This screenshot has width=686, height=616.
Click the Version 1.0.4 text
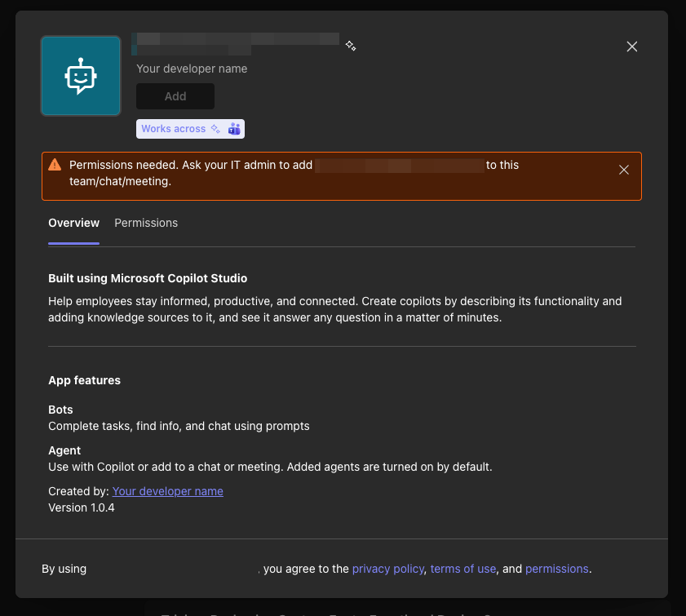click(x=82, y=507)
